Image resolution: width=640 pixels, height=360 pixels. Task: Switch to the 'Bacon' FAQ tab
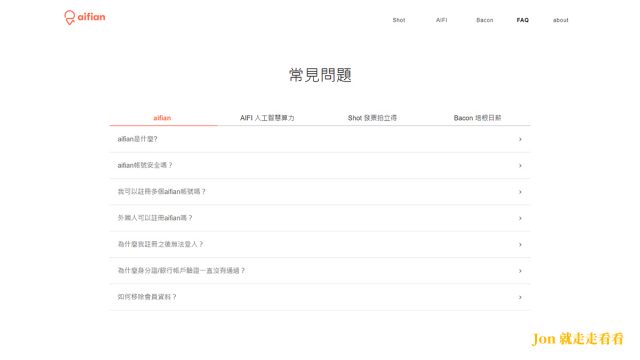click(x=477, y=118)
